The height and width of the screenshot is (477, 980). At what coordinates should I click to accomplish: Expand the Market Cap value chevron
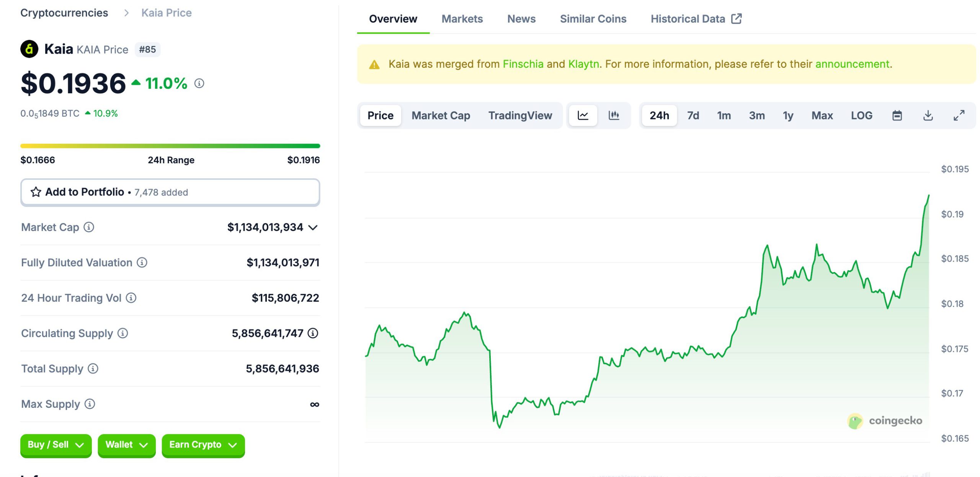point(313,228)
